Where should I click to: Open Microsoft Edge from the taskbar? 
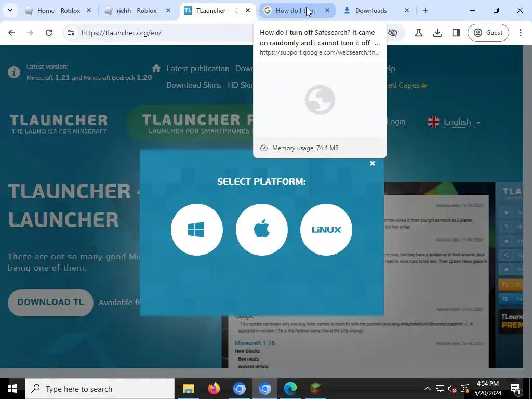click(x=290, y=389)
